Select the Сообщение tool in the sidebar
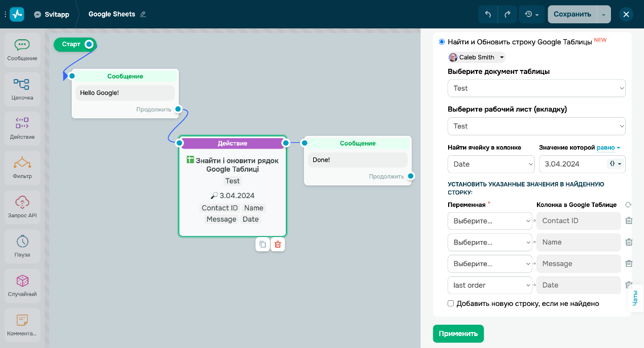644x348 pixels. (22, 49)
